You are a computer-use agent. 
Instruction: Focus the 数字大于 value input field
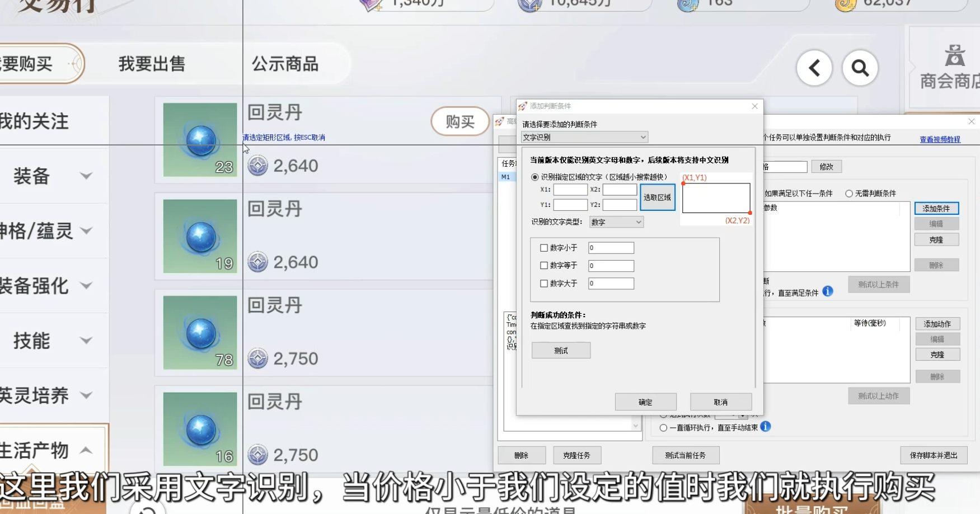click(611, 284)
